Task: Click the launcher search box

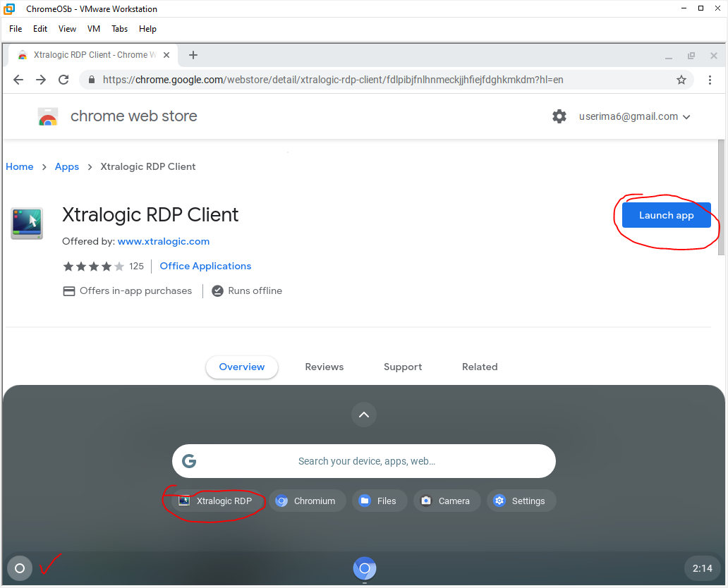Action: (364, 461)
